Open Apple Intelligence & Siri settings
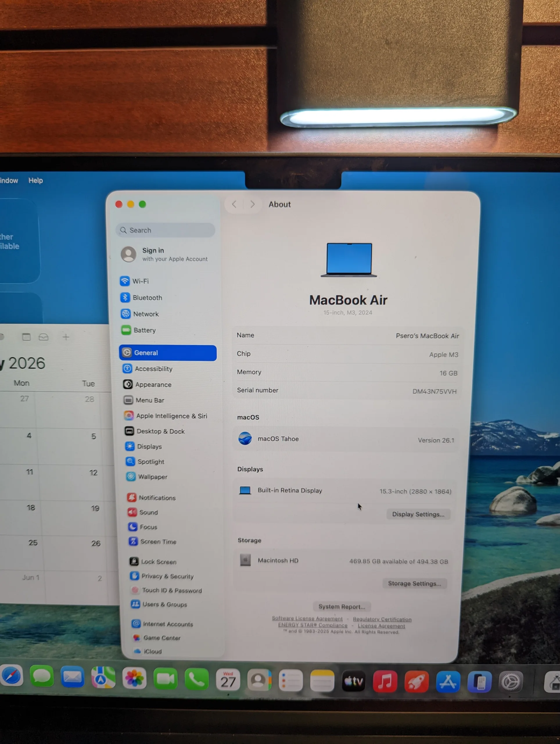The image size is (560, 744). [165, 416]
